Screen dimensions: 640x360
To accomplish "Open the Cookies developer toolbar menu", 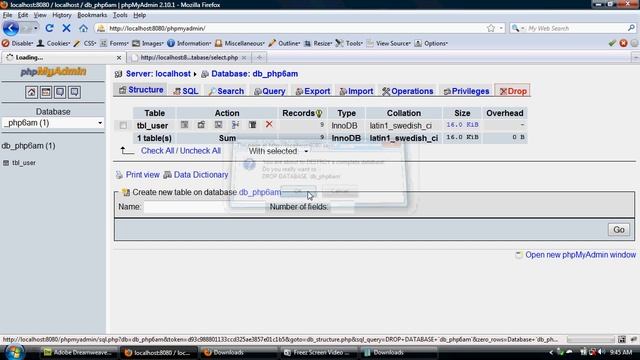I will [x=53, y=43].
